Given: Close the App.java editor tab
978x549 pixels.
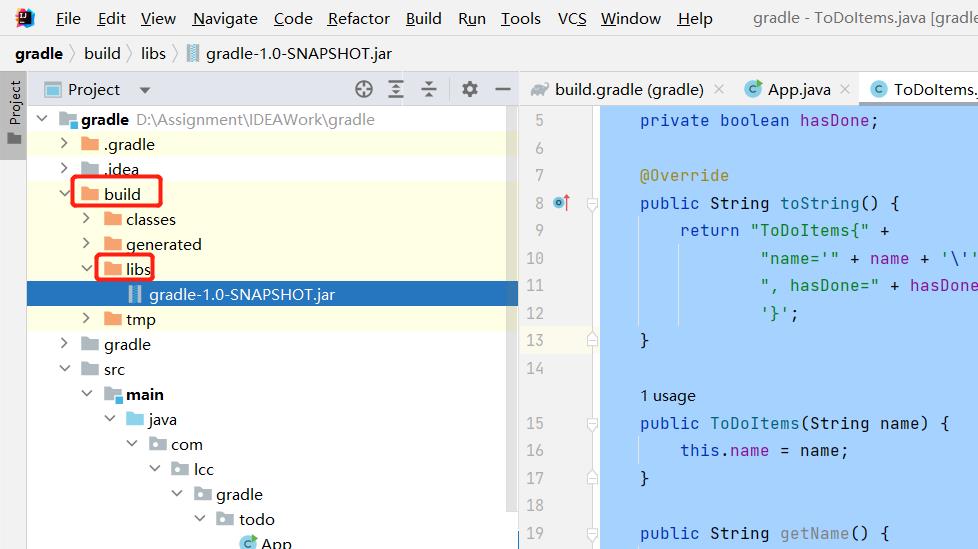Looking at the screenshot, I should [x=845, y=89].
